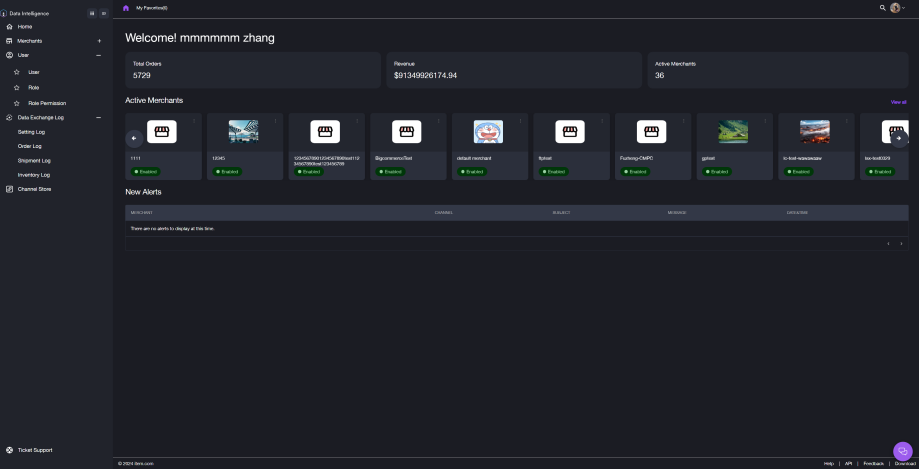The height and width of the screenshot is (469, 919).
Task: Select Order Log in the sidebar
Action: 30,146
